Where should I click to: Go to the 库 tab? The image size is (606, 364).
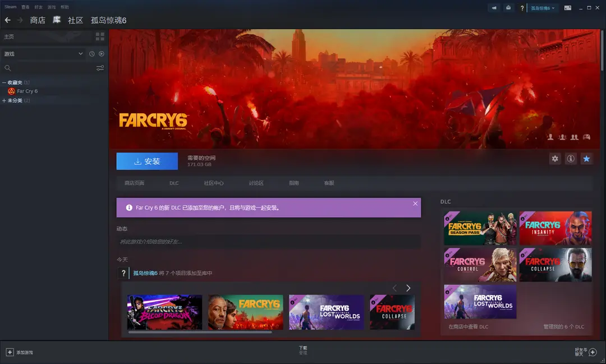coord(57,20)
